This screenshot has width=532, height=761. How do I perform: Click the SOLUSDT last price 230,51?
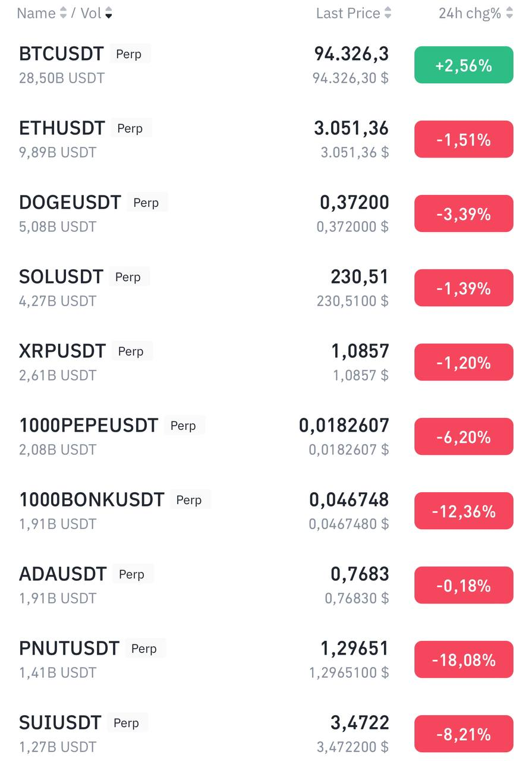[359, 277]
